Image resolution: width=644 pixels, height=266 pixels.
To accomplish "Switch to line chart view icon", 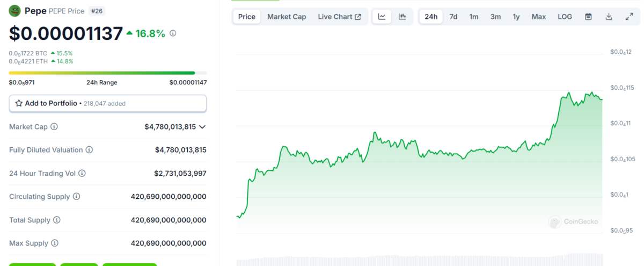I will (382, 17).
